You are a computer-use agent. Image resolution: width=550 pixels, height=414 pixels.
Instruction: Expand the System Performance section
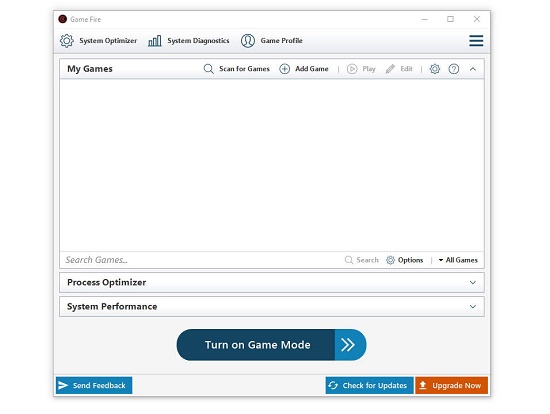click(473, 307)
